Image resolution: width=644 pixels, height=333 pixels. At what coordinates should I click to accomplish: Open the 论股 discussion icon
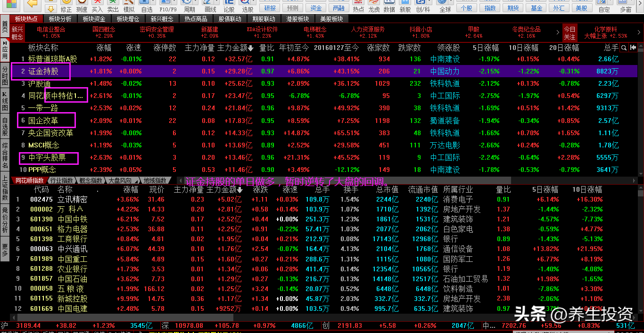coord(229,6)
